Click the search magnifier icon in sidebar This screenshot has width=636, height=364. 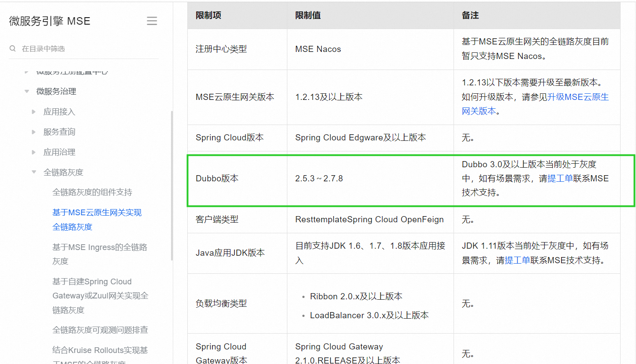[13, 48]
